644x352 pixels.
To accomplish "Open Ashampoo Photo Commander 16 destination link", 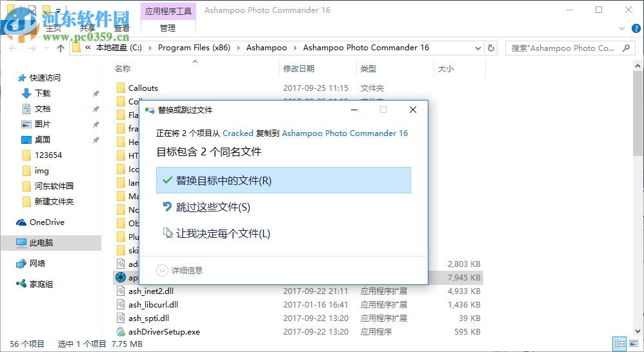I will coord(345,133).
